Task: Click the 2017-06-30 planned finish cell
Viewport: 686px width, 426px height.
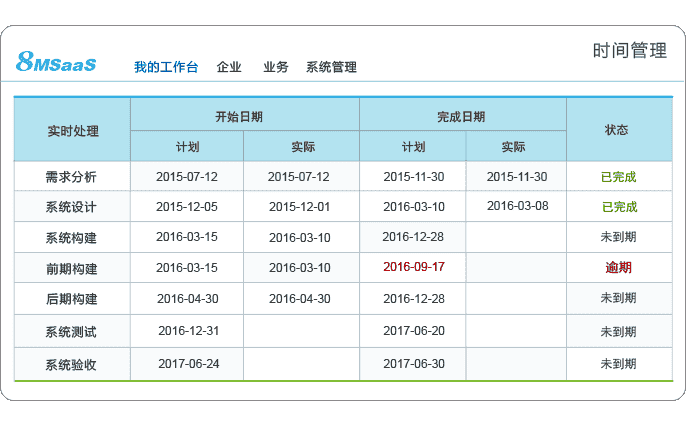Action: click(414, 363)
